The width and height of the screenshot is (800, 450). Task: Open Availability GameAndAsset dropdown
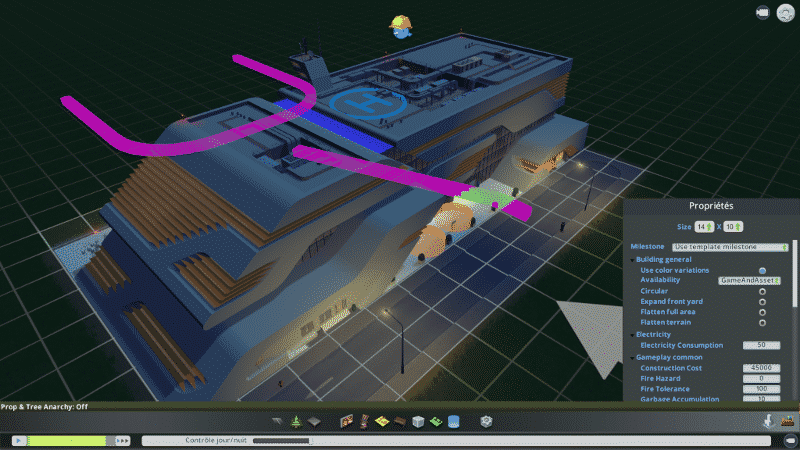click(x=750, y=280)
